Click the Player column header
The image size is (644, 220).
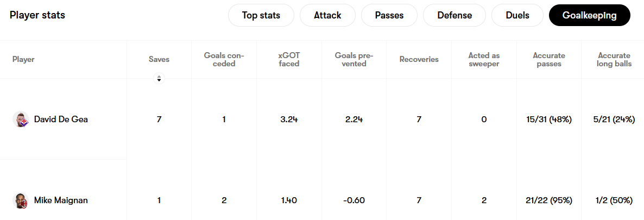(23, 60)
